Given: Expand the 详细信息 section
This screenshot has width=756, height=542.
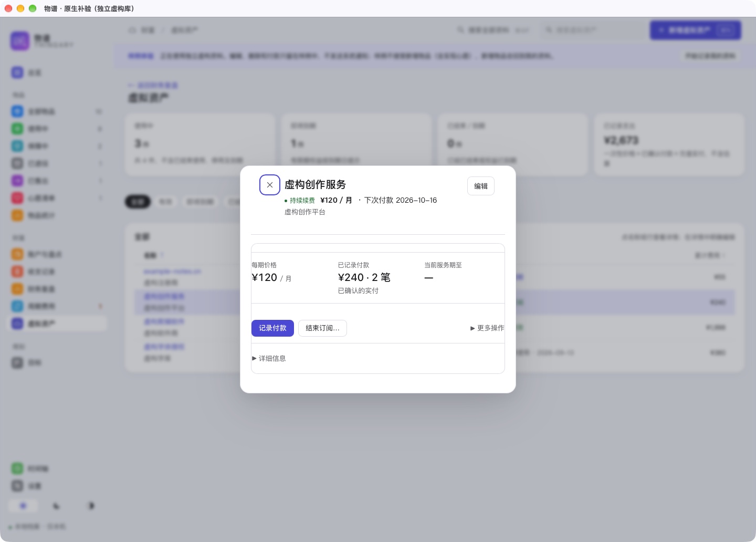Looking at the screenshot, I should pyautogui.click(x=269, y=359).
